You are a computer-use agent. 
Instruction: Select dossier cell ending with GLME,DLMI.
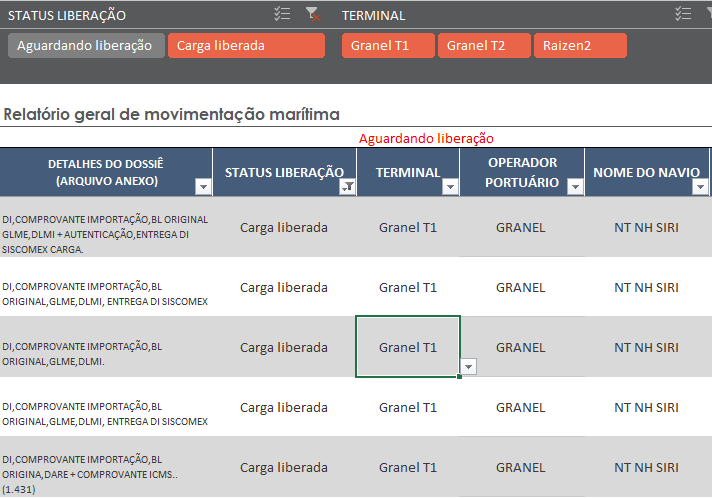(x=106, y=347)
